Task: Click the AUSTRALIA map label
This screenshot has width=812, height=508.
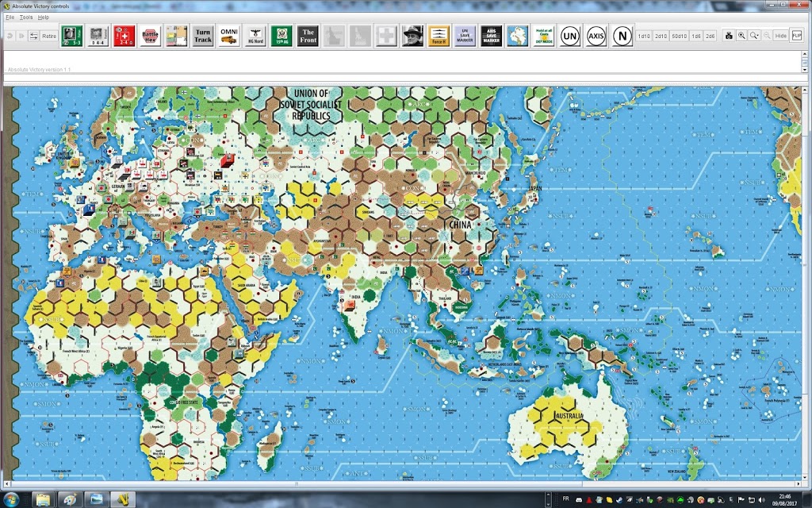Action: tap(569, 416)
